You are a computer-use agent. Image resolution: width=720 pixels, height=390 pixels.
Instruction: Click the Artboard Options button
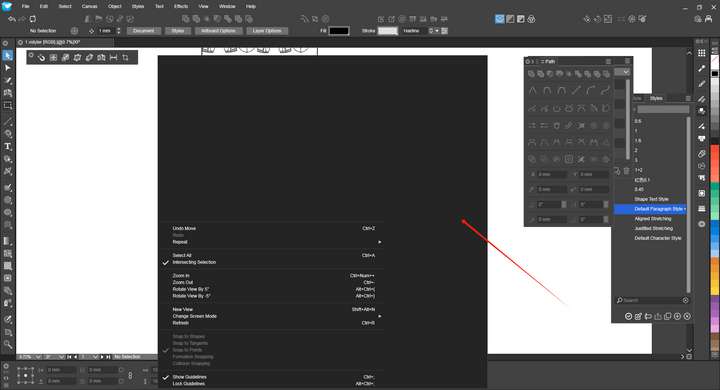[x=218, y=31]
